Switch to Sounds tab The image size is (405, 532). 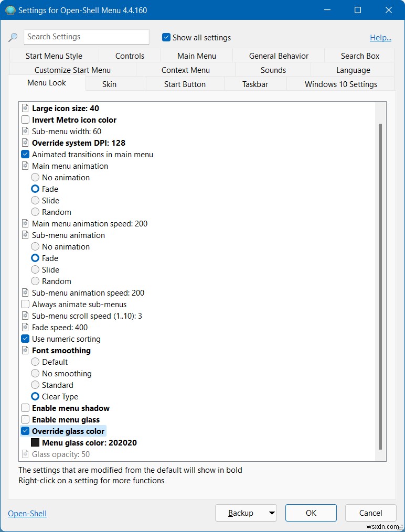pyautogui.click(x=273, y=70)
